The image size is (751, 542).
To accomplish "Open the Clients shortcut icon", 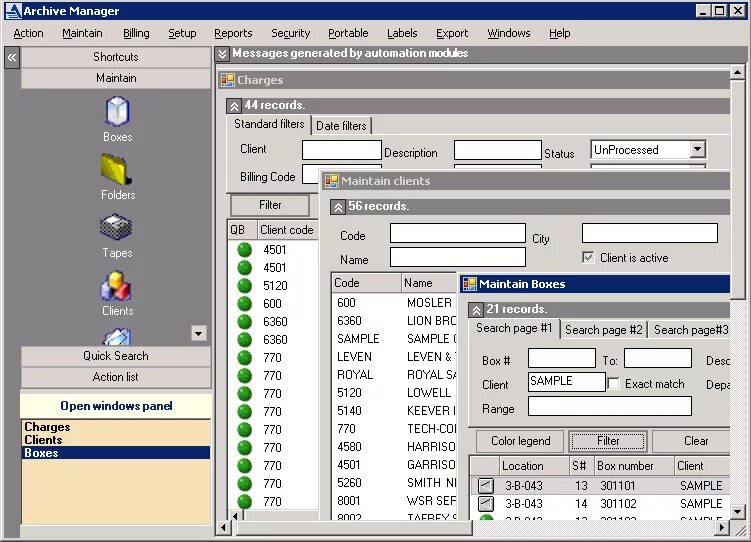I will 116,285.
